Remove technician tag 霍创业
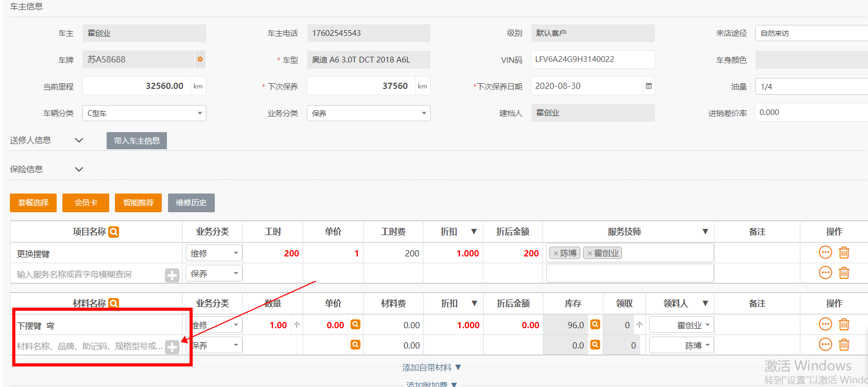868x387 pixels. pyautogui.click(x=590, y=253)
